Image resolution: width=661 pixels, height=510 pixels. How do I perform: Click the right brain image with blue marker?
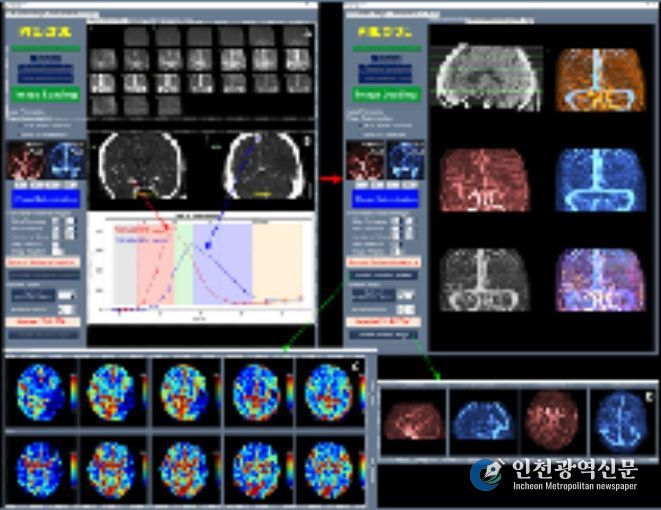click(x=263, y=166)
